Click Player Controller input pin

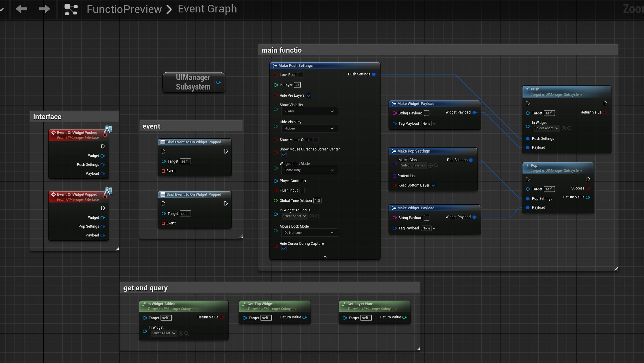click(x=276, y=181)
